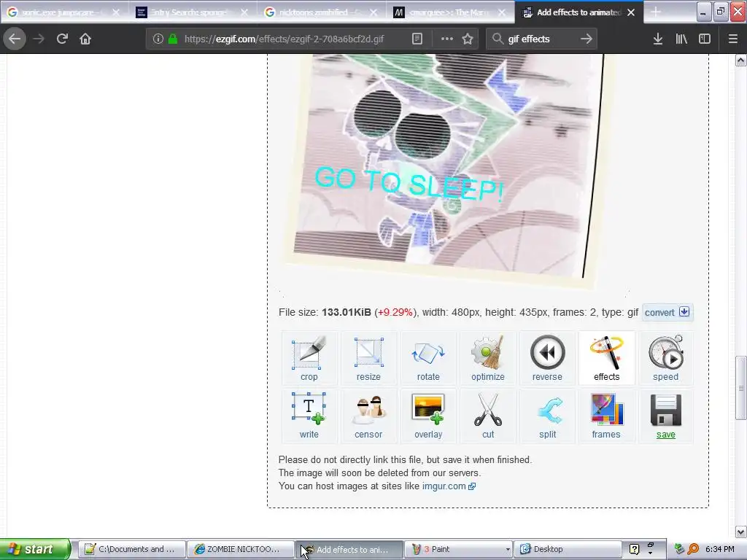Click the 'gif effects' search box
The width and height of the screenshot is (747, 560).
pyautogui.click(x=541, y=39)
